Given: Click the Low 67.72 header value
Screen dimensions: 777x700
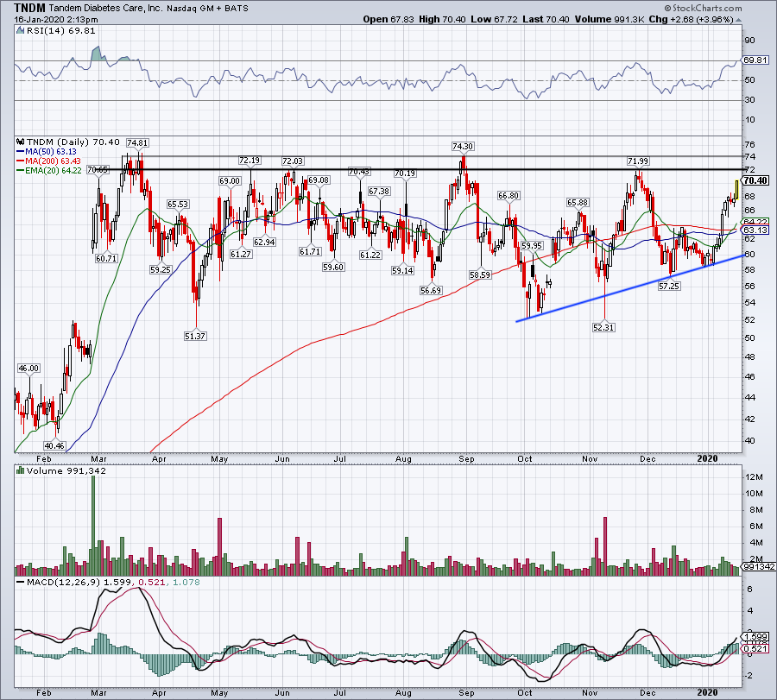Looking at the screenshot, I should 494,19.
